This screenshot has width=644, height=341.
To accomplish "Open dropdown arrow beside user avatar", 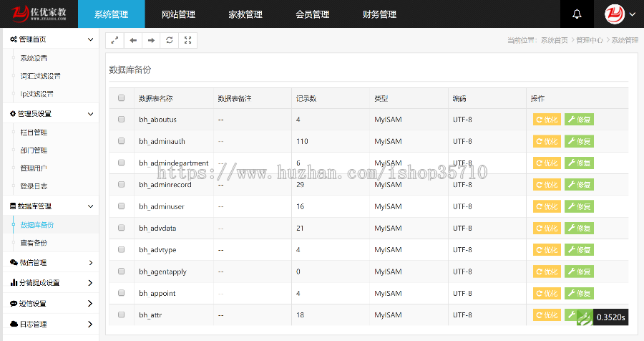I will click(633, 14).
